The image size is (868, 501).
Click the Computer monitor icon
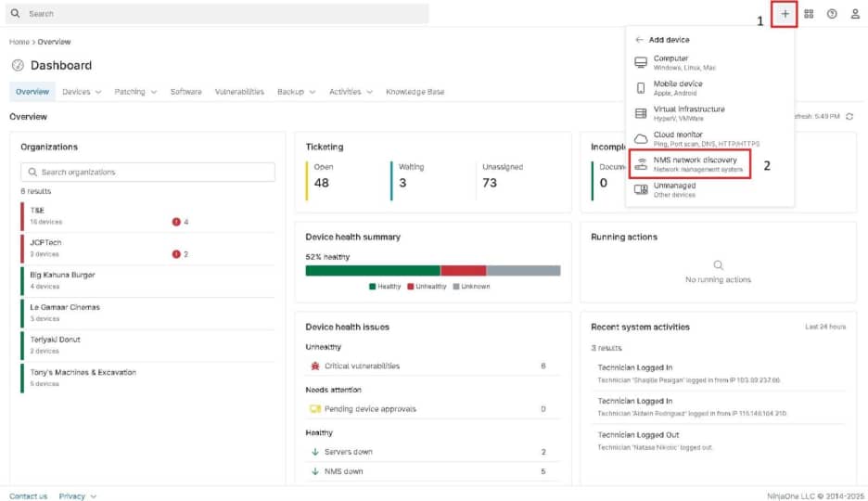coord(641,62)
